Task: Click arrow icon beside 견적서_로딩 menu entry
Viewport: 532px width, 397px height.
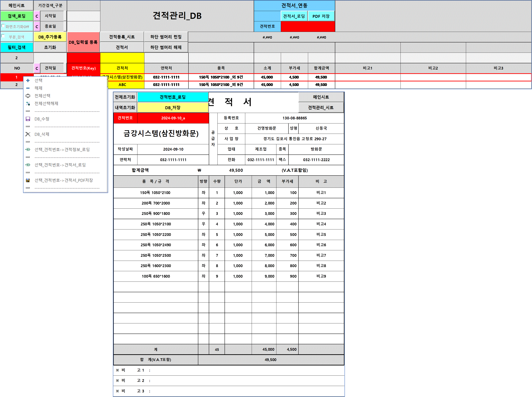Action: click(28, 165)
